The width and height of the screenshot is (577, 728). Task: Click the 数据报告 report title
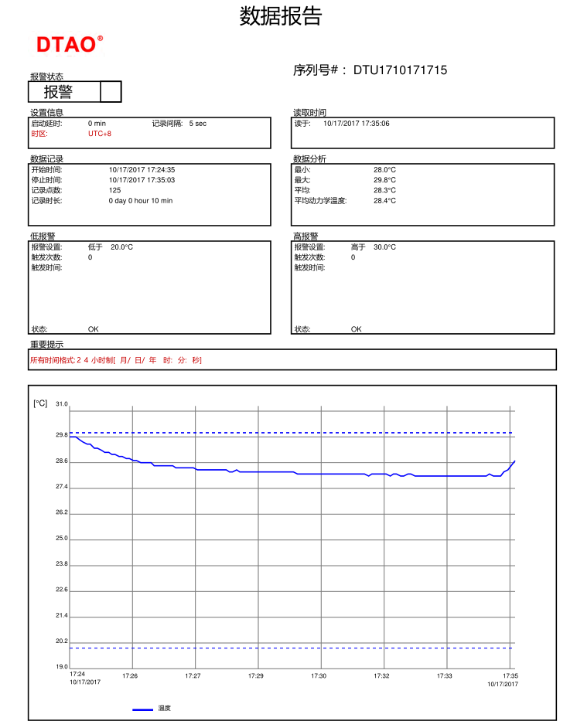tap(280, 16)
